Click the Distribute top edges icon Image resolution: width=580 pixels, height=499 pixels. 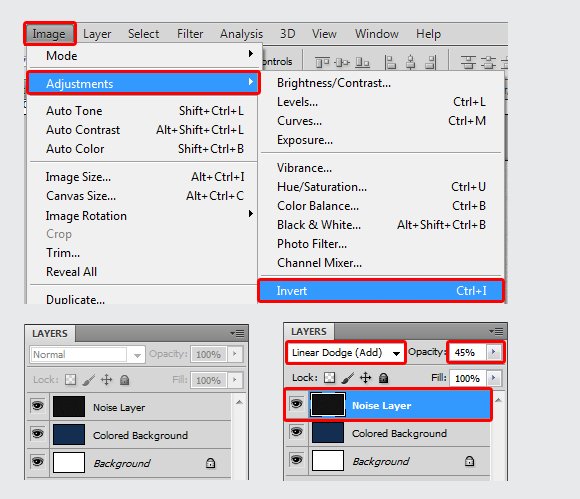pos(468,63)
